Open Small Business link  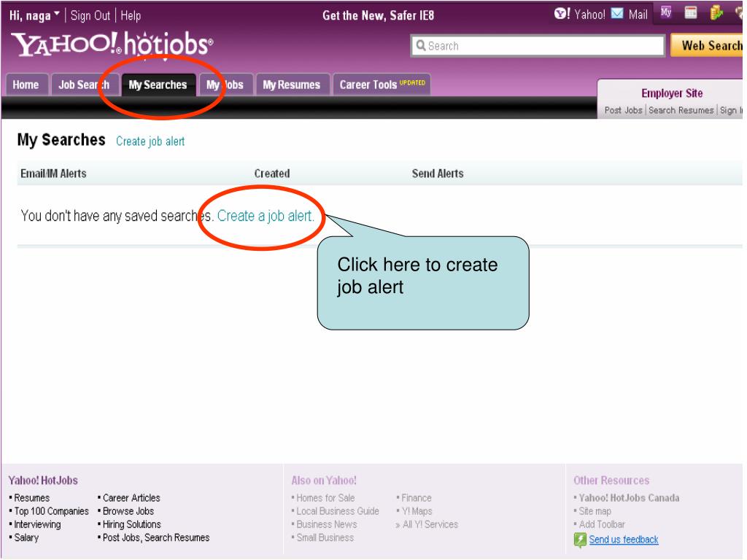click(325, 537)
